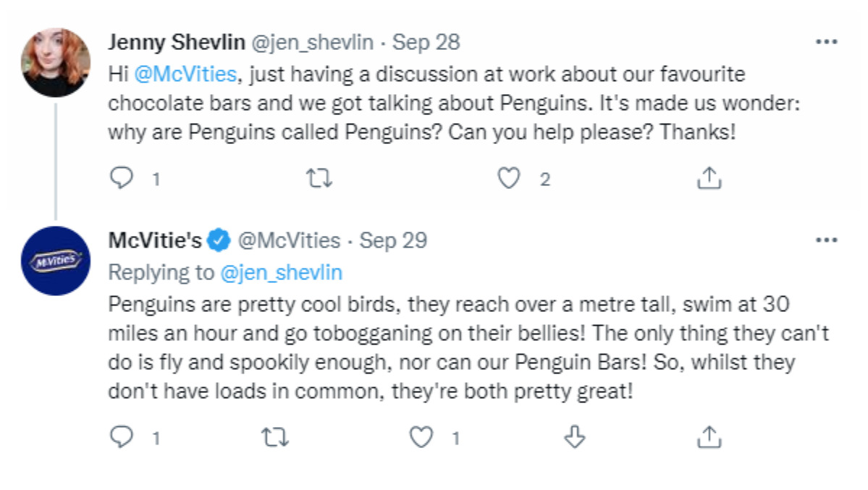868x490 pixels.
Task: Click the Sep 28 timestamp
Action: click(426, 42)
